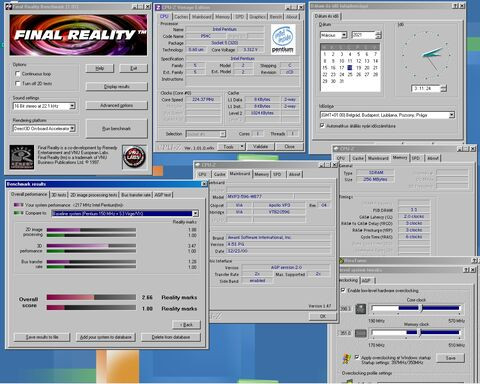Click the Exit button in Final Reality
This screenshot has height=384, width=480.
click(133, 68)
